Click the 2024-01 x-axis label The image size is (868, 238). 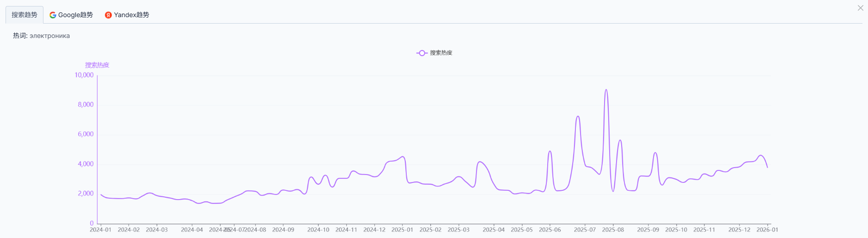pos(100,230)
